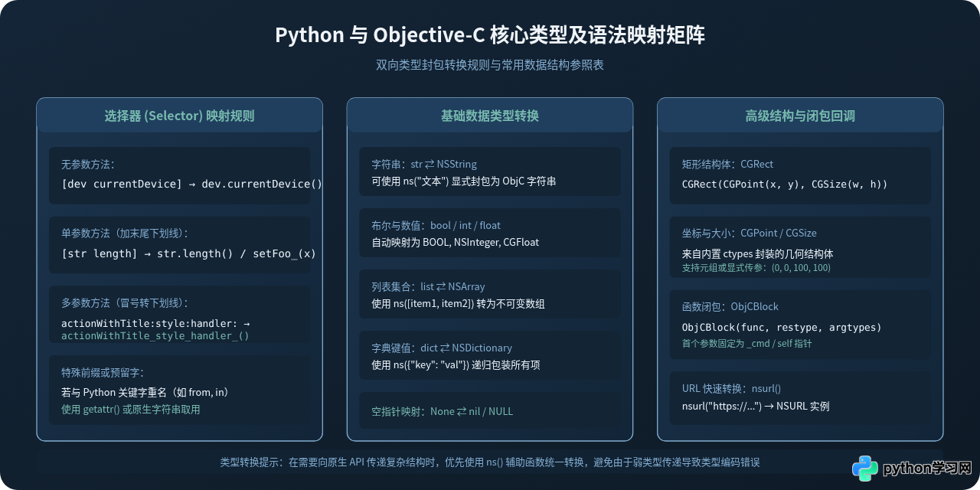Click the footer "类型转换提示" tip text
The height and width of the screenshot is (490, 980).
490,462
